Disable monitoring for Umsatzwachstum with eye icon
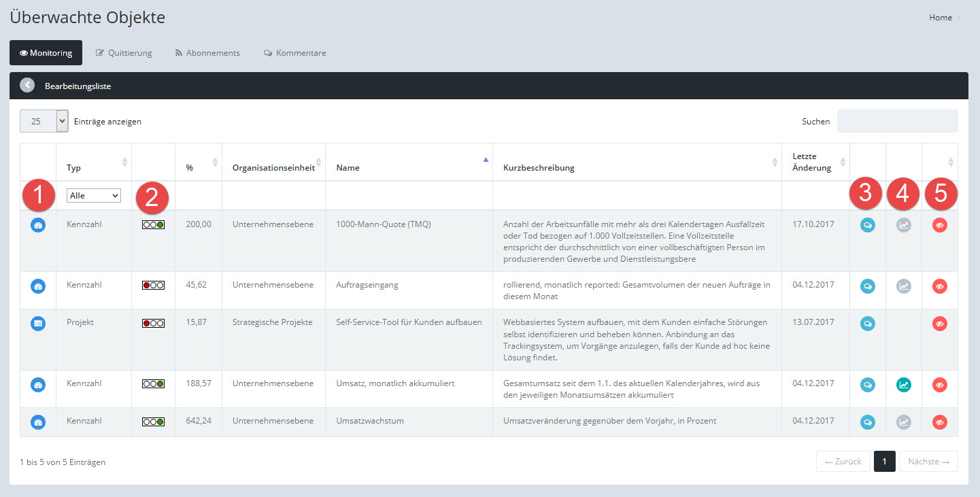 pos(939,422)
